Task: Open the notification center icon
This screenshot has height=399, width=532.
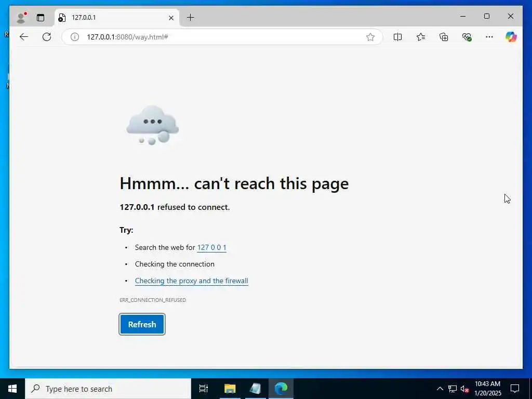Action: 515,389
